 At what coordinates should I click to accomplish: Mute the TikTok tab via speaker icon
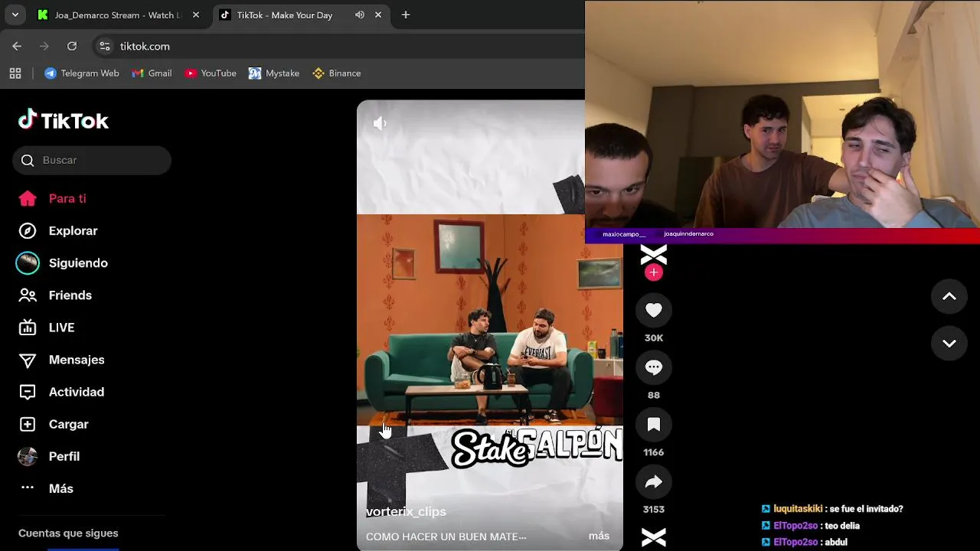pos(360,15)
